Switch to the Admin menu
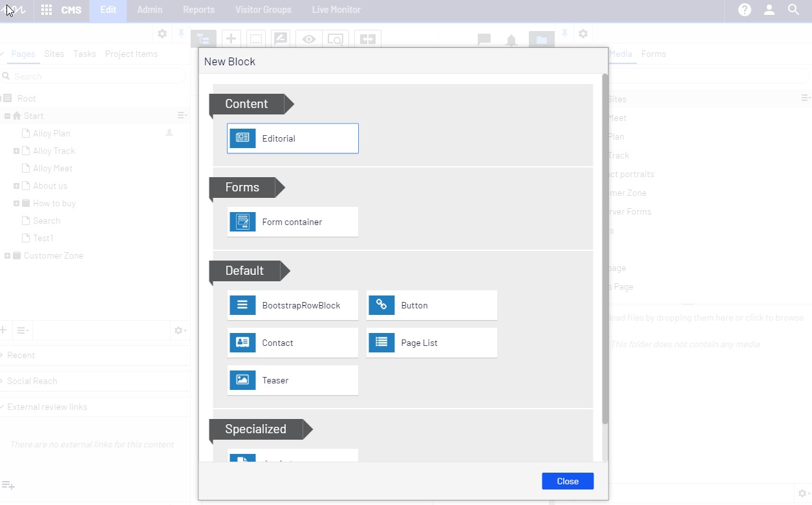Screen dimensions: 812x505 coord(150,10)
